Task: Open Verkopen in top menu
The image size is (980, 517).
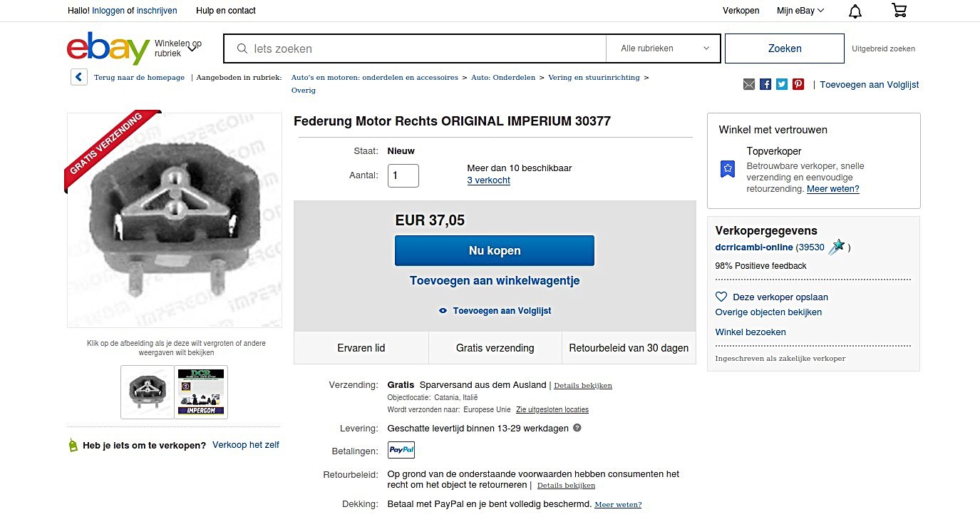Action: pos(741,11)
